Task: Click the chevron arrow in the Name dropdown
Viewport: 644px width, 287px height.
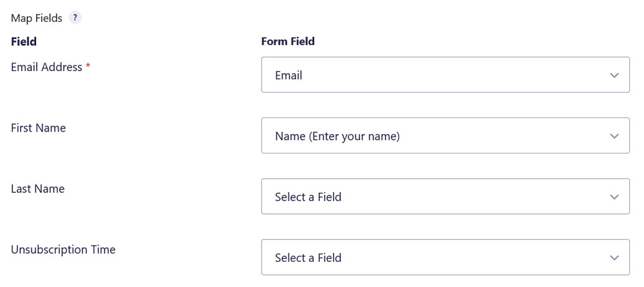Action: tap(614, 136)
